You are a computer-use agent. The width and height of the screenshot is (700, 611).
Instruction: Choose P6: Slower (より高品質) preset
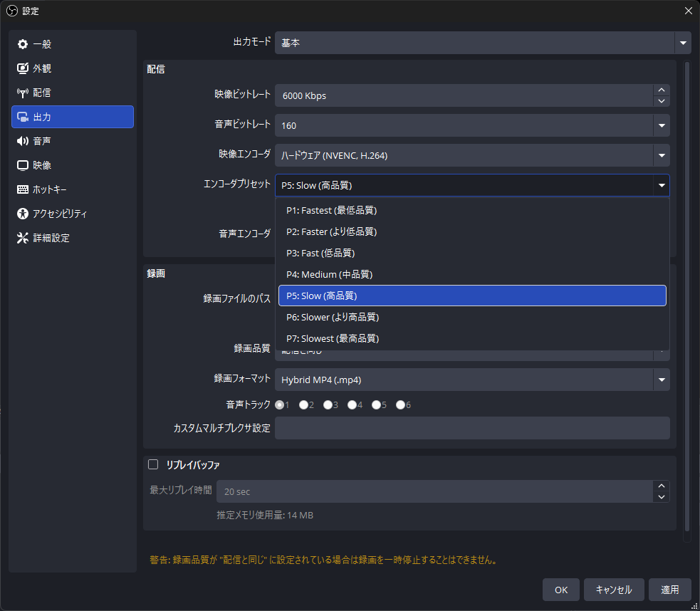coord(472,318)
